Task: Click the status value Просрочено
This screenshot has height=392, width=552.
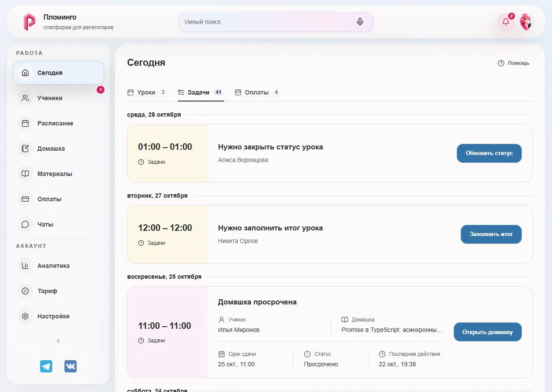Action: pyautogui.click(x=321, y=364)
